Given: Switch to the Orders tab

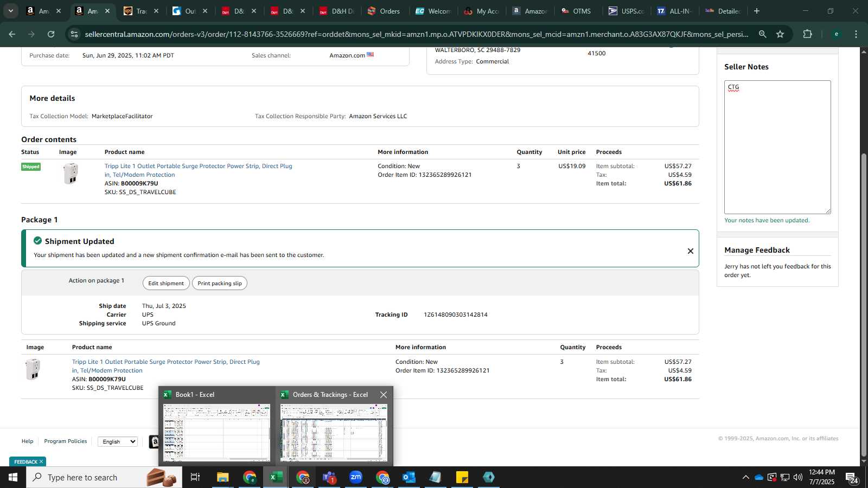Looking at the screenshot, I should 384,11.
